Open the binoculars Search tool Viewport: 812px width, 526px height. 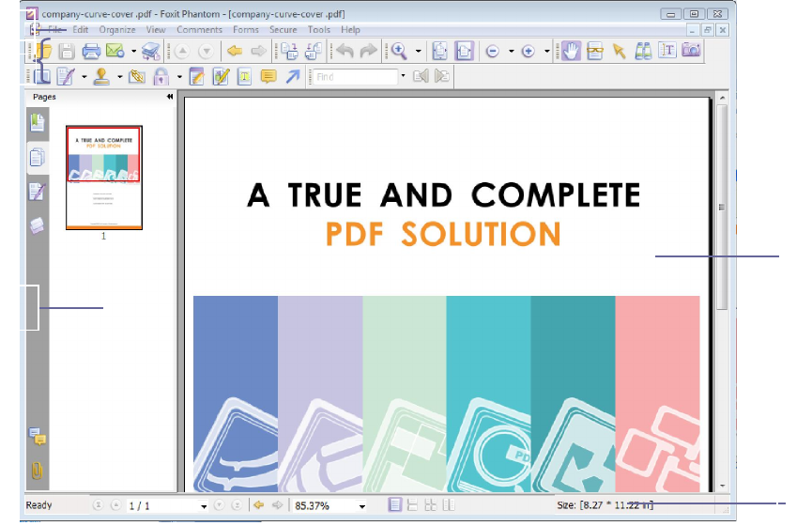tap(643, 51)
